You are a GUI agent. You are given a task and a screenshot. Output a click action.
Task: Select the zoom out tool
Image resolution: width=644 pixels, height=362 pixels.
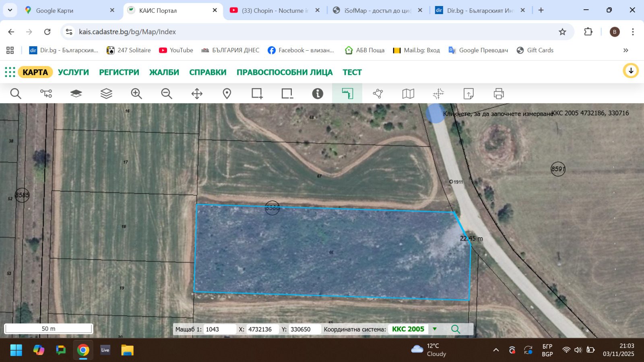(167, 94)
